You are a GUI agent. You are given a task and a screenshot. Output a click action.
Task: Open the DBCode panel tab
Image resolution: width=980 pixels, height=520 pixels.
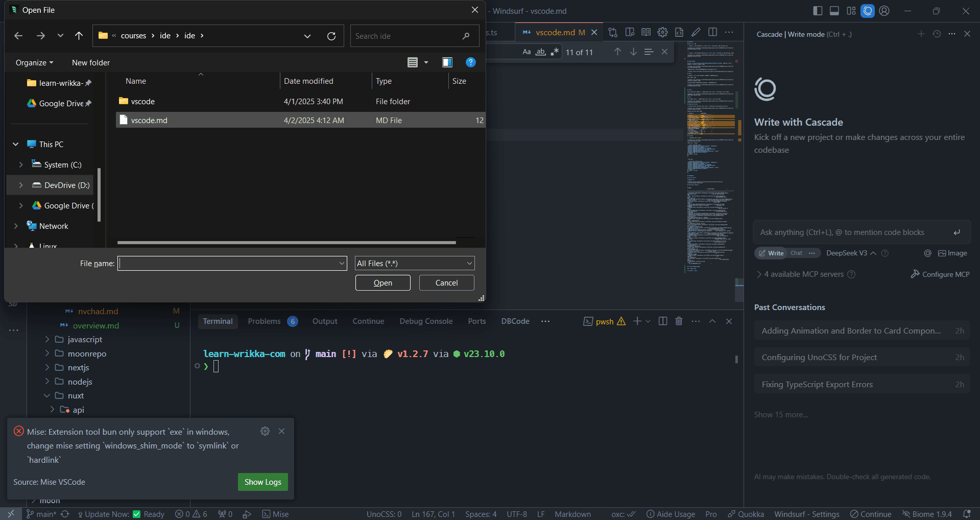pyautogui.click(x=515, y=321)
